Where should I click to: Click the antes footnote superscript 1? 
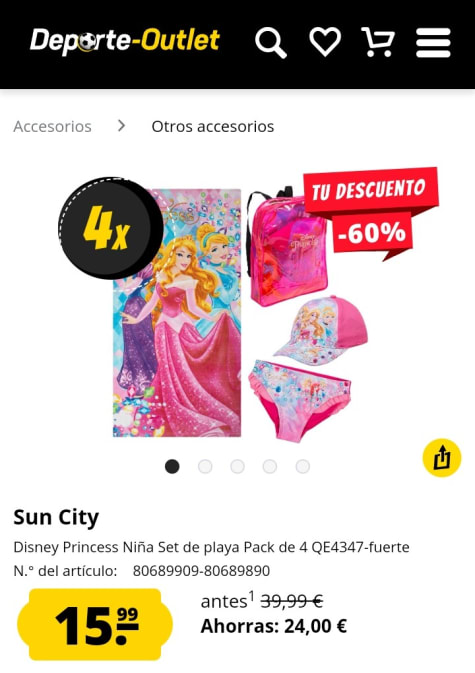tap(252, 596)
